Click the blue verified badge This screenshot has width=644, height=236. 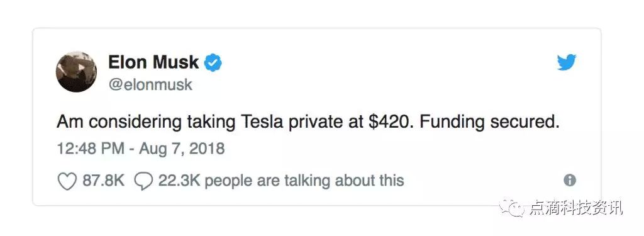point(214,63)
